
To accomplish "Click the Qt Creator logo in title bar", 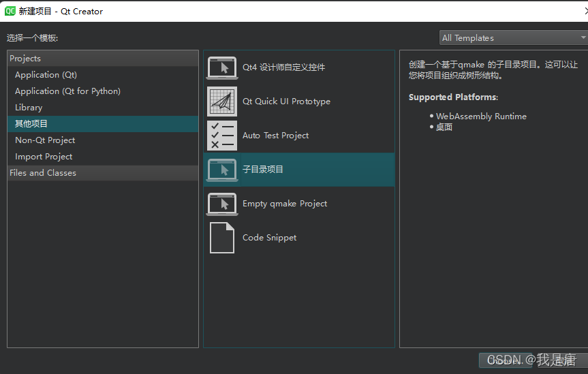I will pos(10,11).
